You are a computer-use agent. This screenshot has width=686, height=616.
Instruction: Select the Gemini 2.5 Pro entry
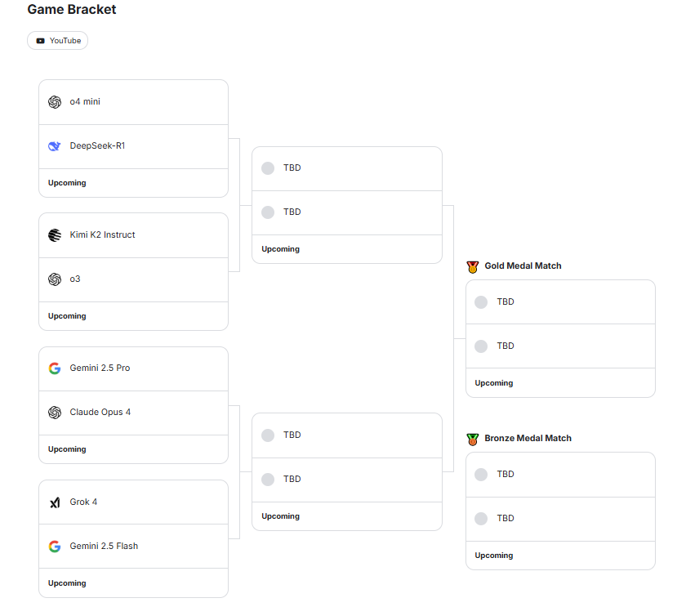100,368
